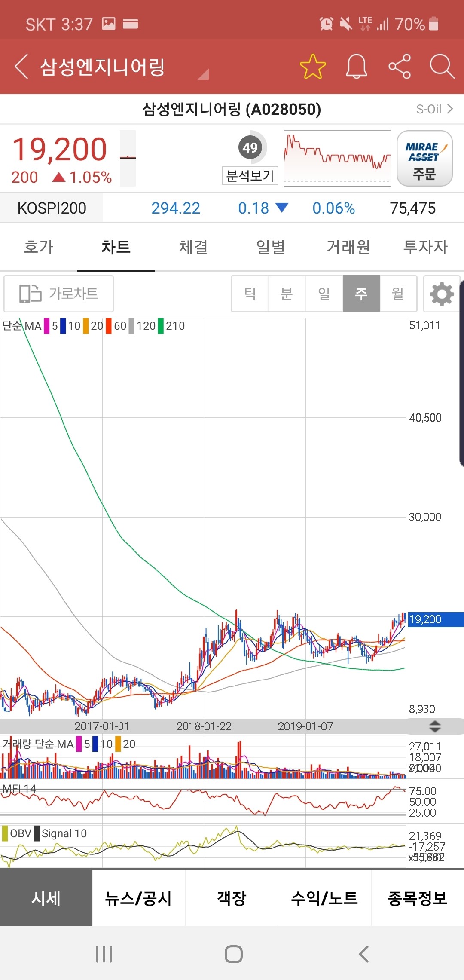Viewport: 464px width, 980px height.
Task: Share this stock with the share icon
Action: (x=400, y=67)
